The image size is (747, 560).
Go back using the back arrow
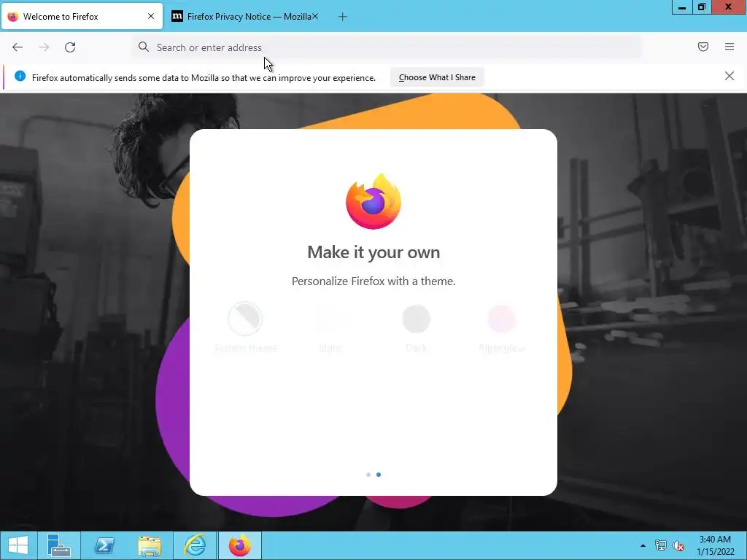[x=18, y=47]
